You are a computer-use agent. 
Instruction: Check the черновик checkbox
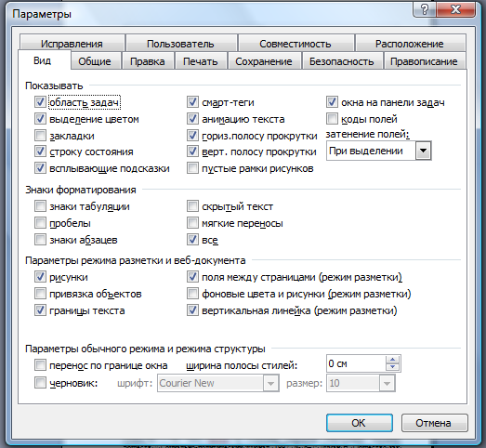40,383
